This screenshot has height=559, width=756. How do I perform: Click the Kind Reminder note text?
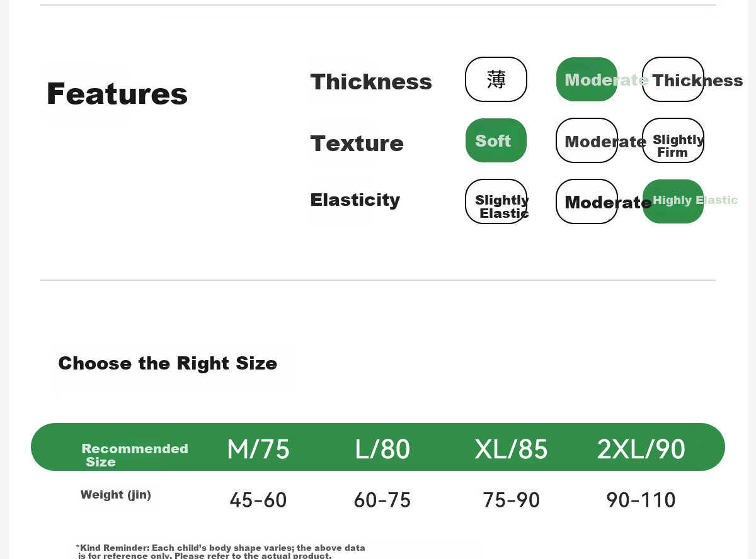point(220,552)
